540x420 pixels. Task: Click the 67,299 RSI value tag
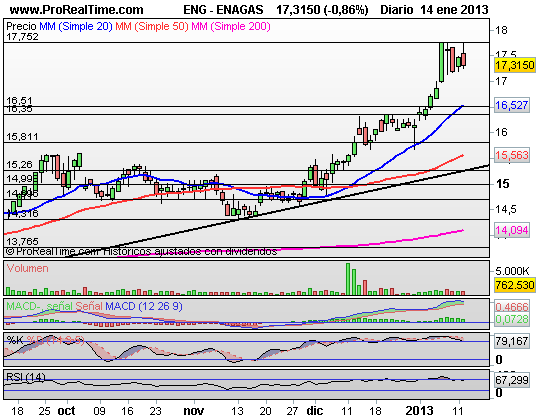(x=511, y=380)
